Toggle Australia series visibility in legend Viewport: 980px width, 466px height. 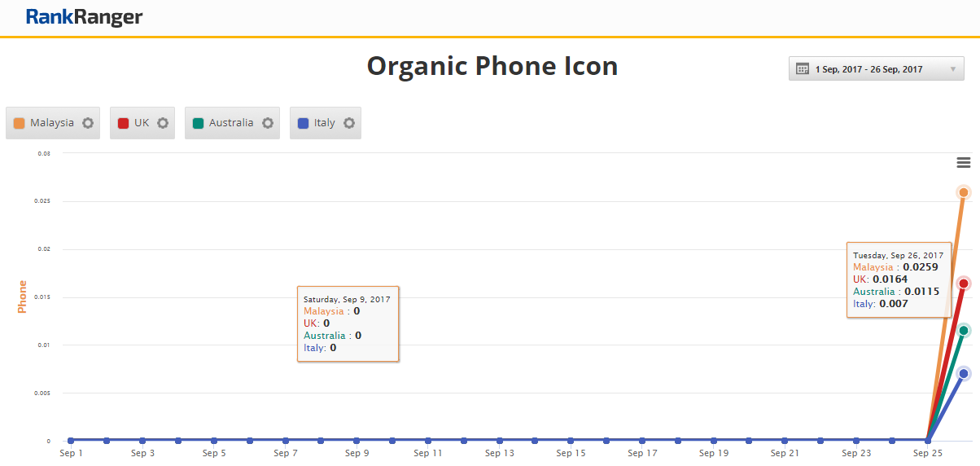(x=231, y=123)
